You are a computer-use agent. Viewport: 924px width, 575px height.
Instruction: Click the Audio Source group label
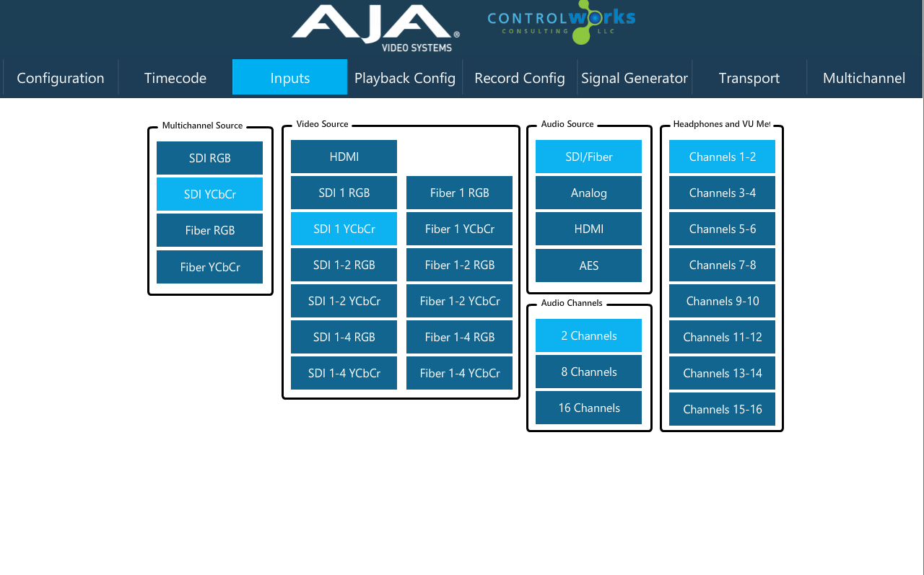click(567, 124)
